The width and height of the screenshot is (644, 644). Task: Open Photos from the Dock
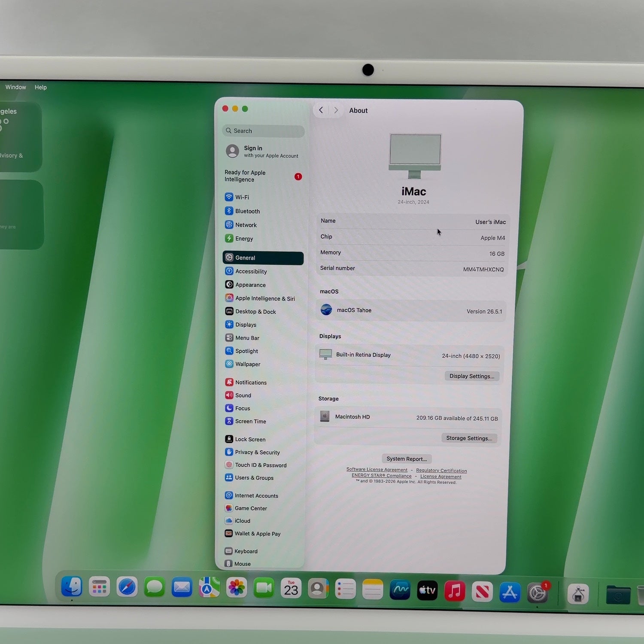coord(237,588)
